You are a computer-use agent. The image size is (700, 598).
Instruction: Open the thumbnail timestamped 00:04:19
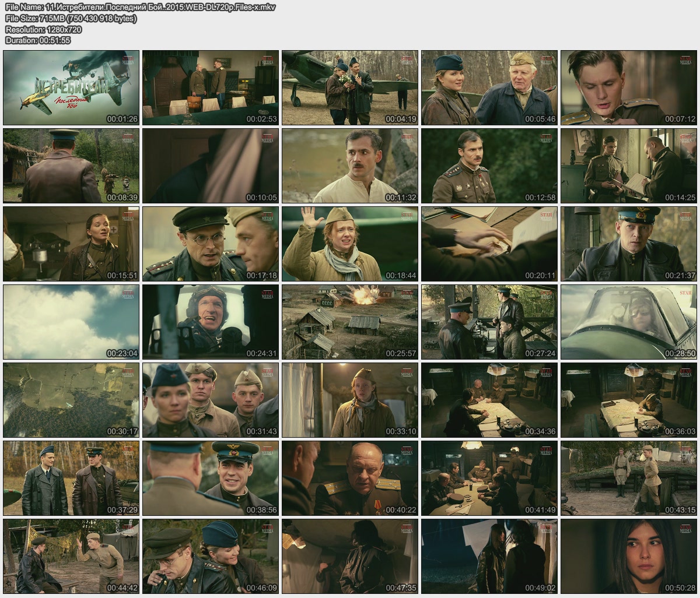coord(350,87)
